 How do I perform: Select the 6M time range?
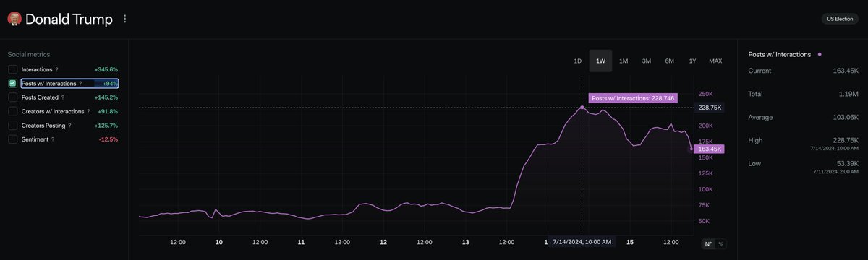point(670,61)
